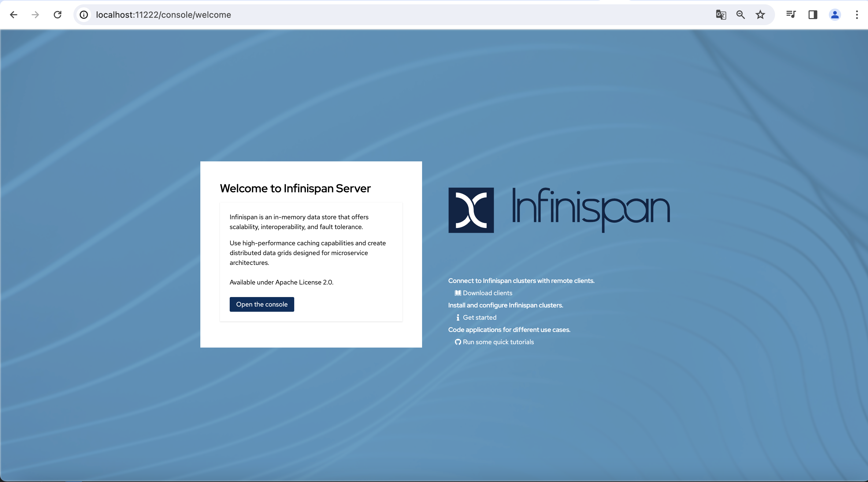Click the book icon beside Download clients

(x=458, y=293)
